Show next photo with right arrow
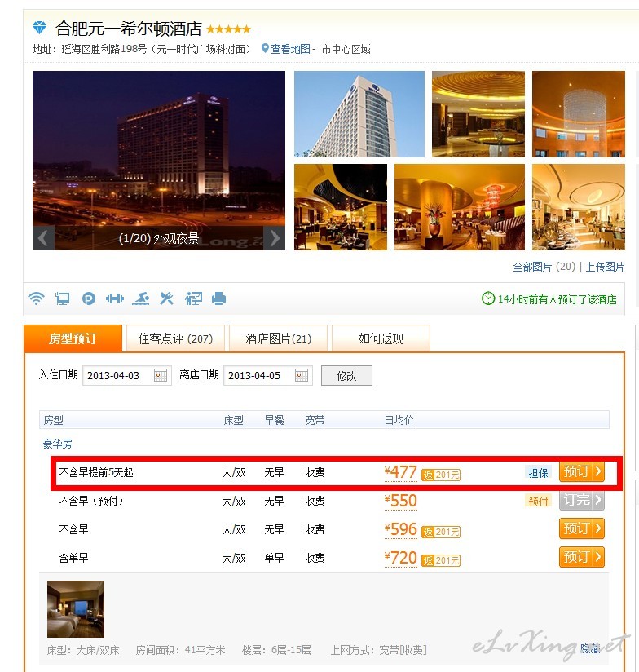639x672 pixels. pos(275,238)
